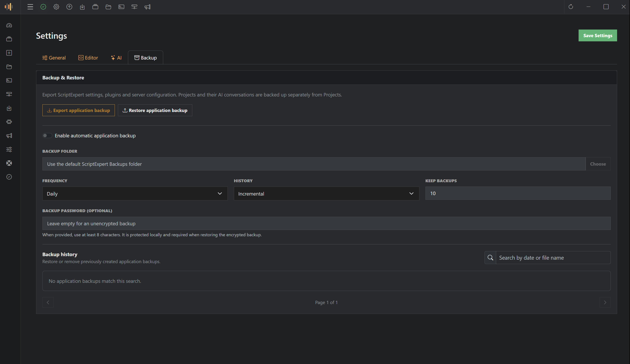
Task: Go to next backup history page
Action: point(605,302)
